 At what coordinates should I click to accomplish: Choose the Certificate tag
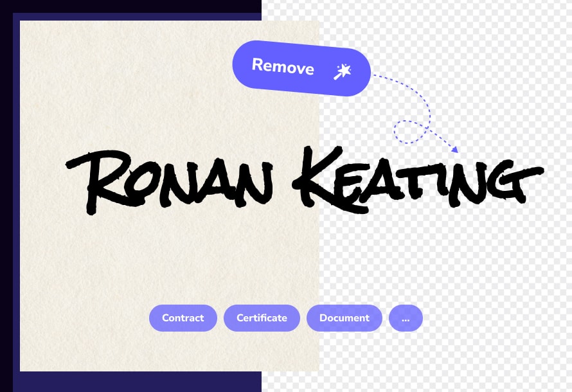262,318
